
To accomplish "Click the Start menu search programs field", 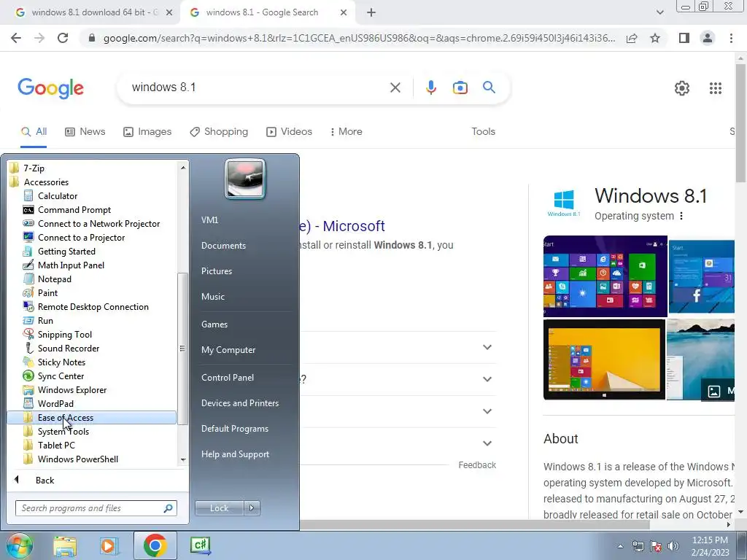I will click(96, 508).
